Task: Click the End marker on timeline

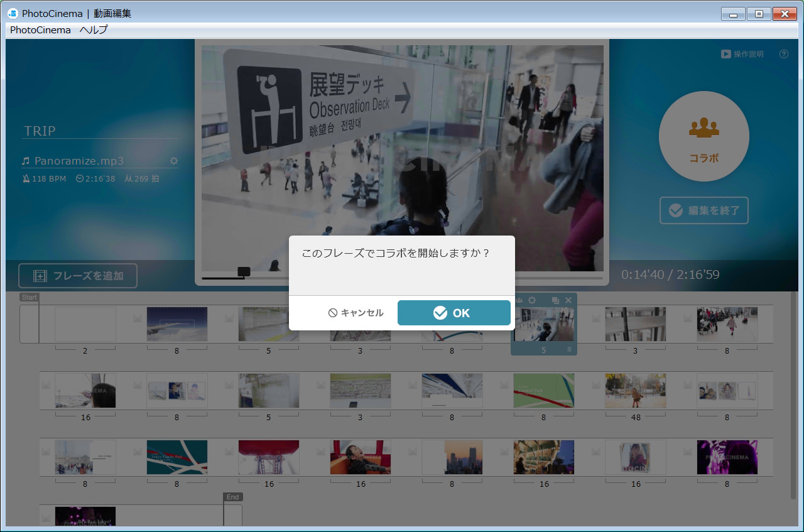Action: point(232,497)
